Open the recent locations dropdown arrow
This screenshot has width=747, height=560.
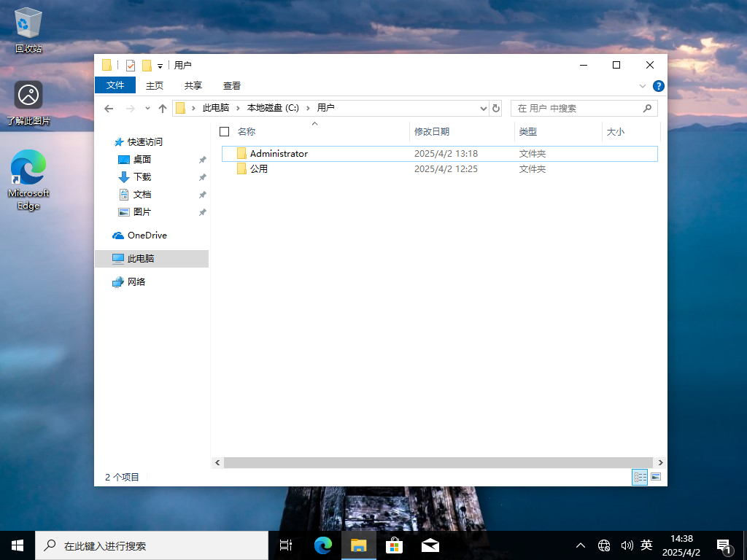click(147, 109)
